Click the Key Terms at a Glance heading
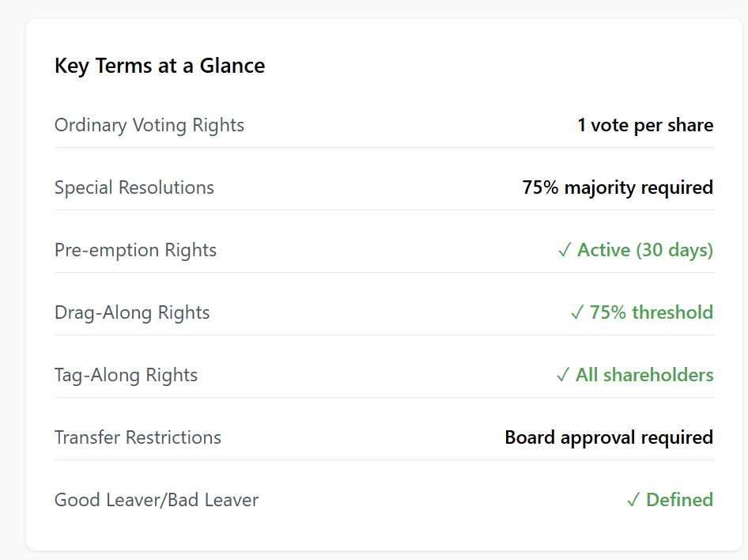 pos(159,66)
